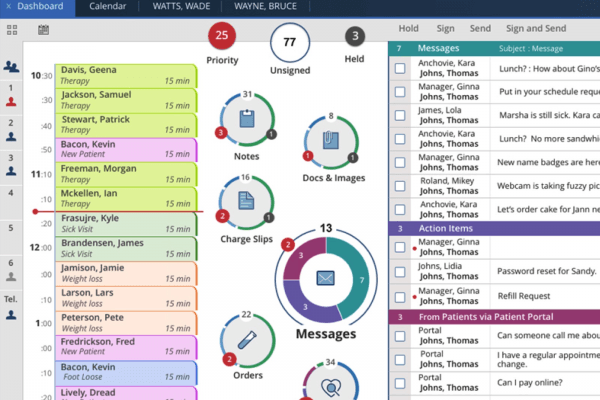
Task: Select the checkbox for 'Can I pay online?' message
Action: [400, 382]
